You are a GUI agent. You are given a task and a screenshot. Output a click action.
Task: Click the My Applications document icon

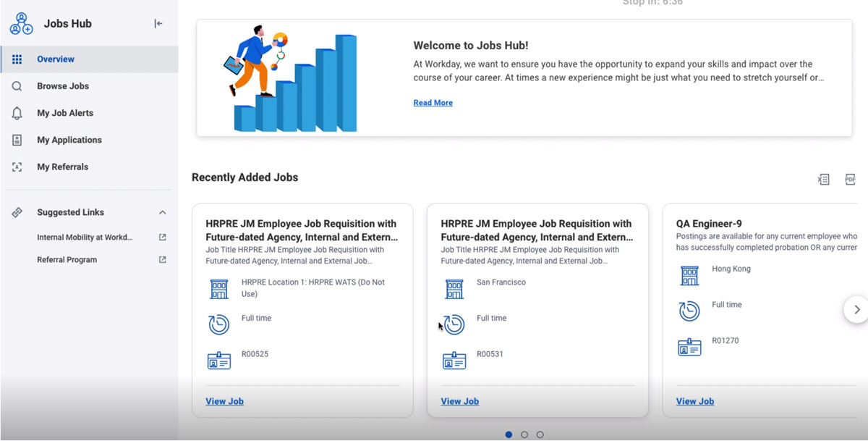click(x=17, y=140)
